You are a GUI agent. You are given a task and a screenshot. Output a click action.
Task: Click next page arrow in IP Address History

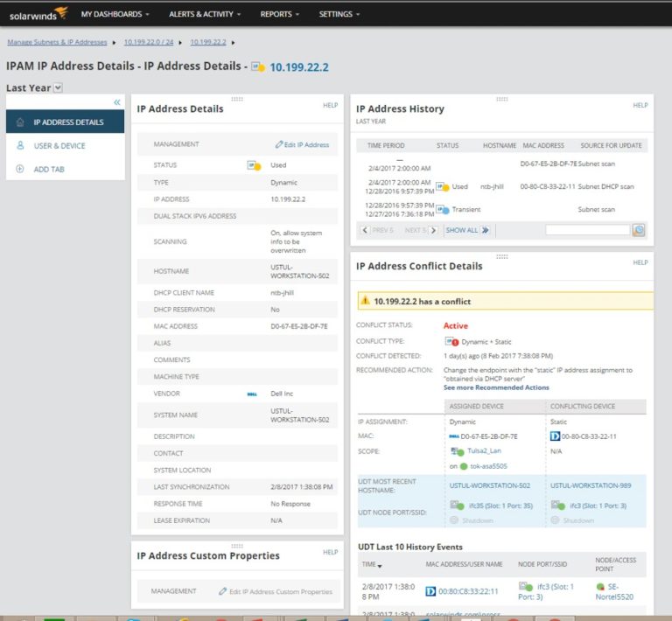tap(433, 230)
